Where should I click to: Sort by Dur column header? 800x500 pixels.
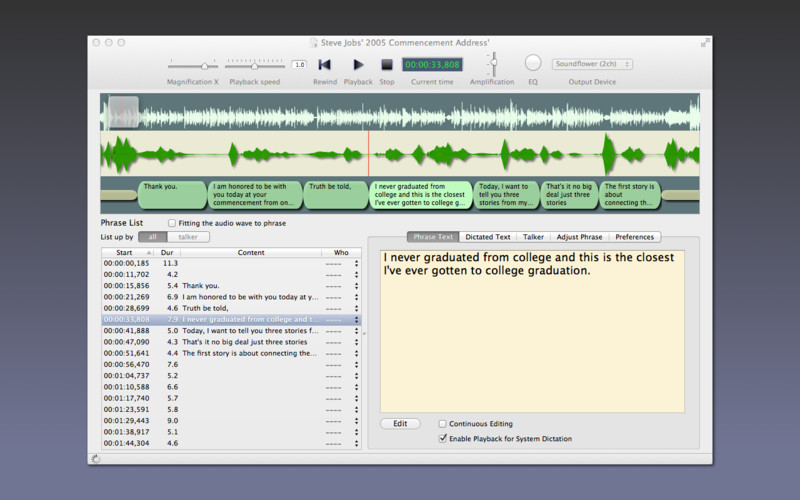(167, 253)
